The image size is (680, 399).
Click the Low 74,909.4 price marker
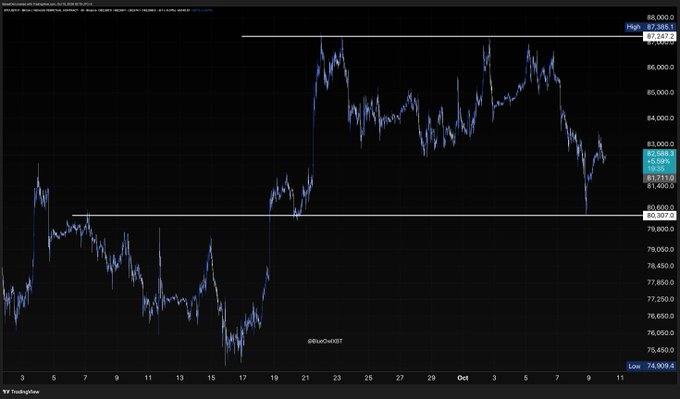point(651,366)
